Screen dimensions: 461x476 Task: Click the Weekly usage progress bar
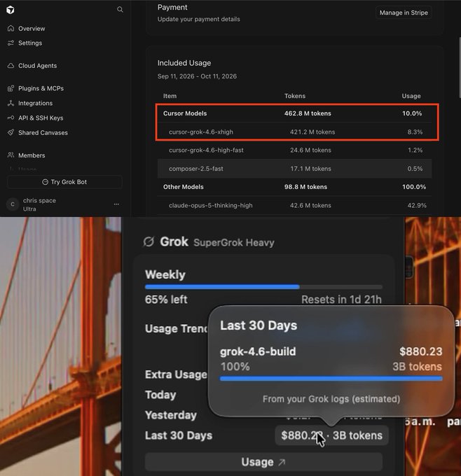[x=263, y=287]
